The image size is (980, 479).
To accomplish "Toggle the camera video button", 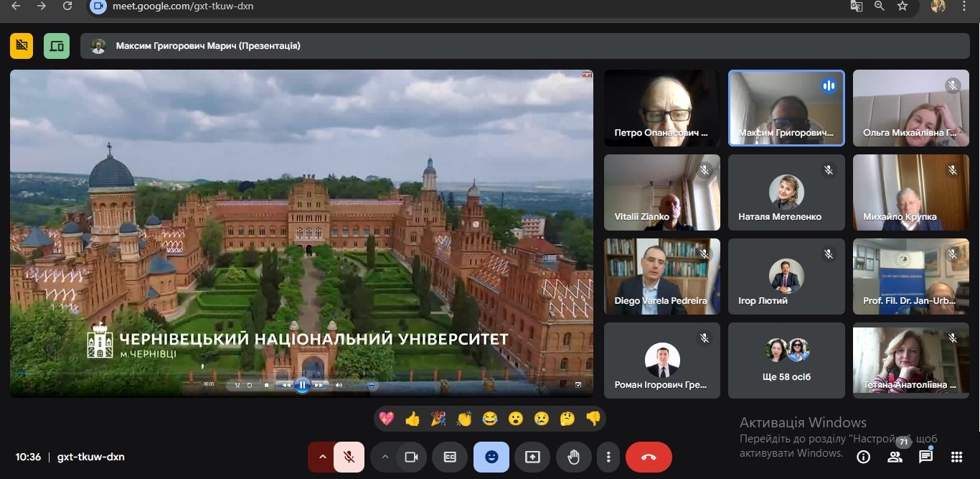I will tap(411, 457).
